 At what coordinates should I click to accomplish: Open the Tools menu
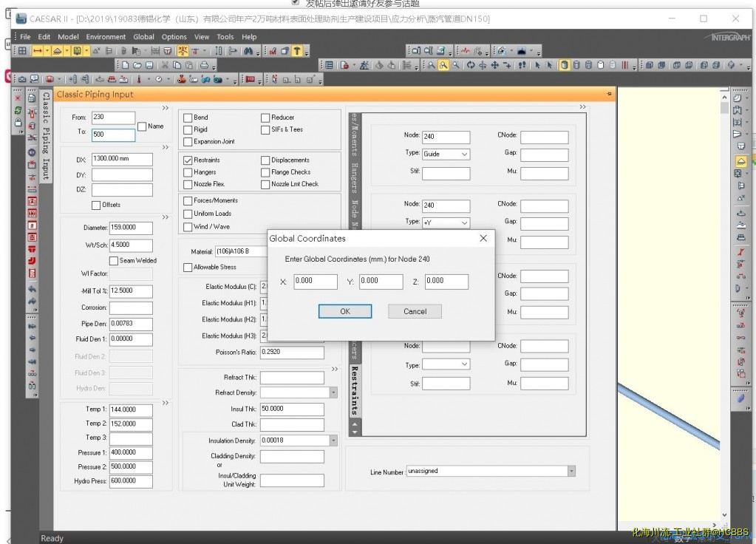pos(225,37)
